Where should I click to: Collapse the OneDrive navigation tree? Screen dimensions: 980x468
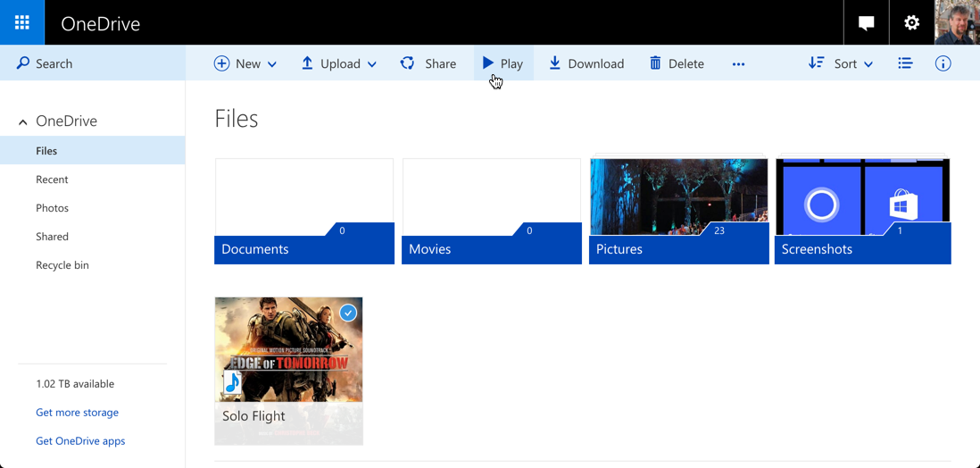coord(23,122)
